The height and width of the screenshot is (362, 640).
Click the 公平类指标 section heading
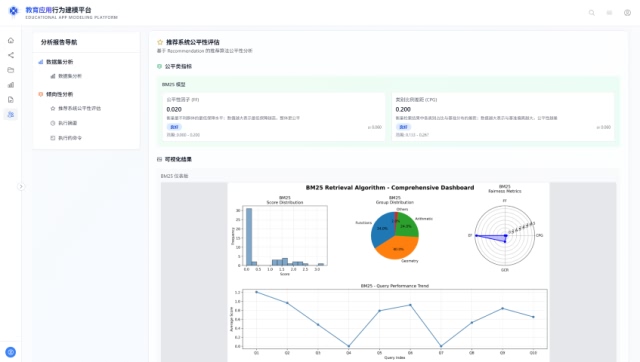[x=178, y=66]
